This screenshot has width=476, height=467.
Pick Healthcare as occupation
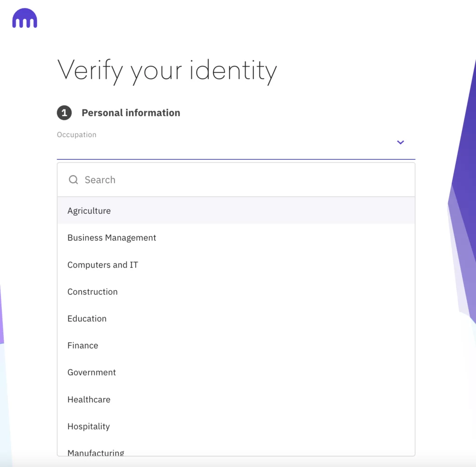coord(89,399)
